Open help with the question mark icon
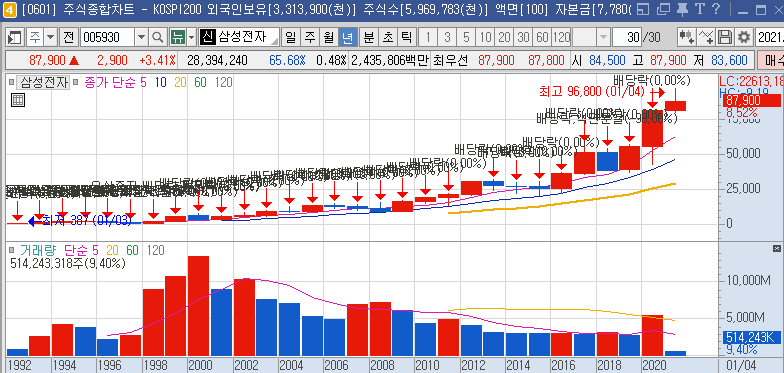This screenshot has height=373, width=784. (716, 8)
